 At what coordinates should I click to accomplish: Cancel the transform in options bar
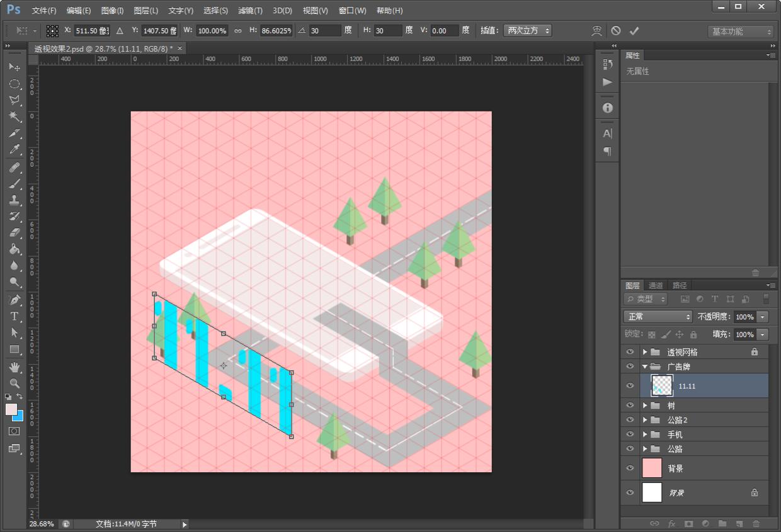point(616,31)
